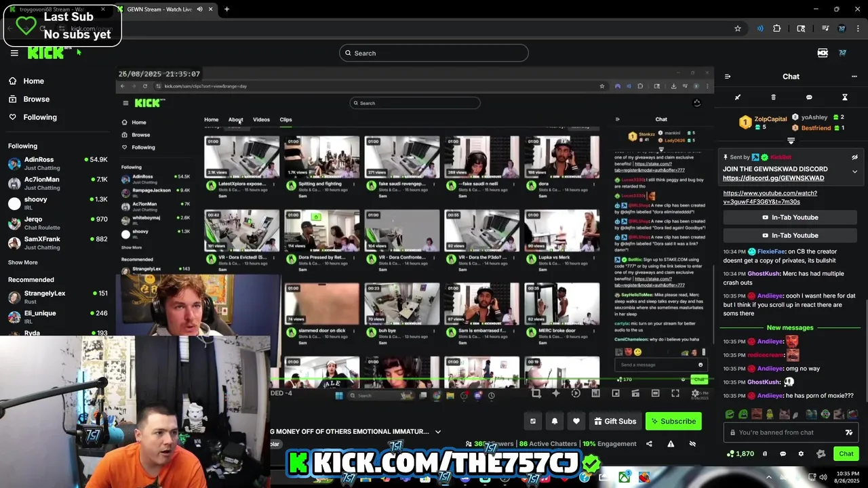
Task: Click the player stats bars icon
Action: [x=595, y=393]
